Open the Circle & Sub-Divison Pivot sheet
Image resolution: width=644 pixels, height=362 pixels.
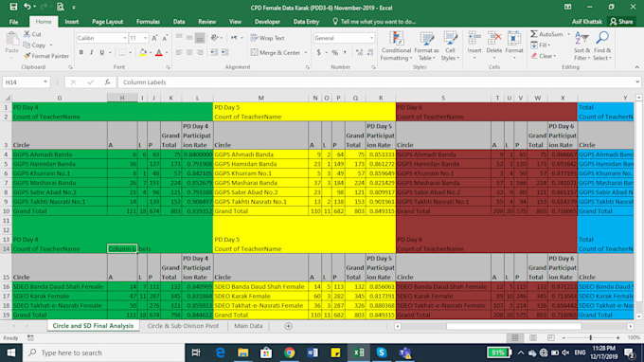pos(183,326)
